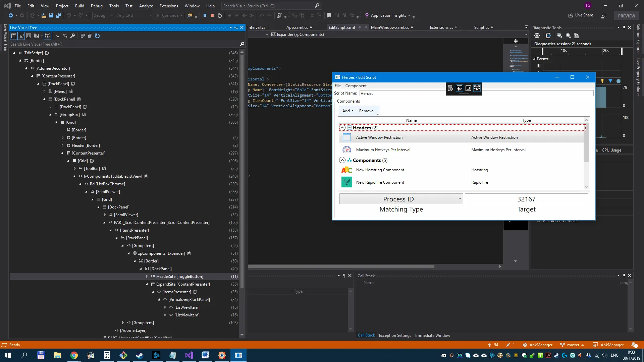Open the Process ID matching type dropdown

pyautogui.click(x=460, y=199)
